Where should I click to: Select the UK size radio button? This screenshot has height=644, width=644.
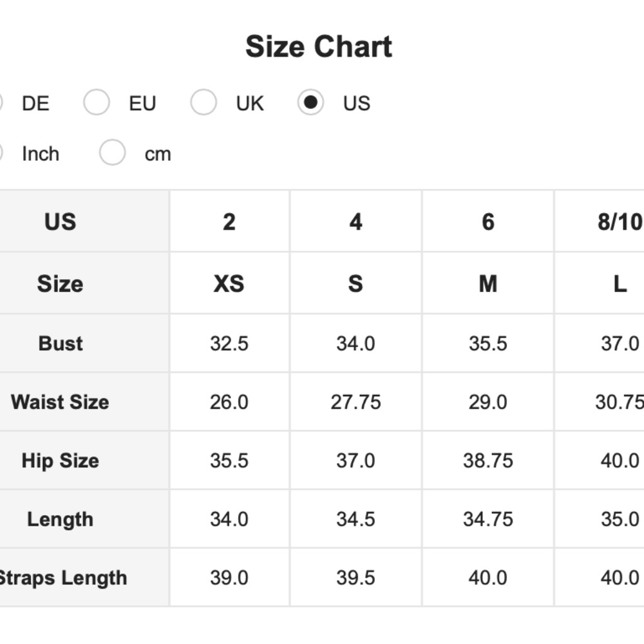(x=204, y=103)
